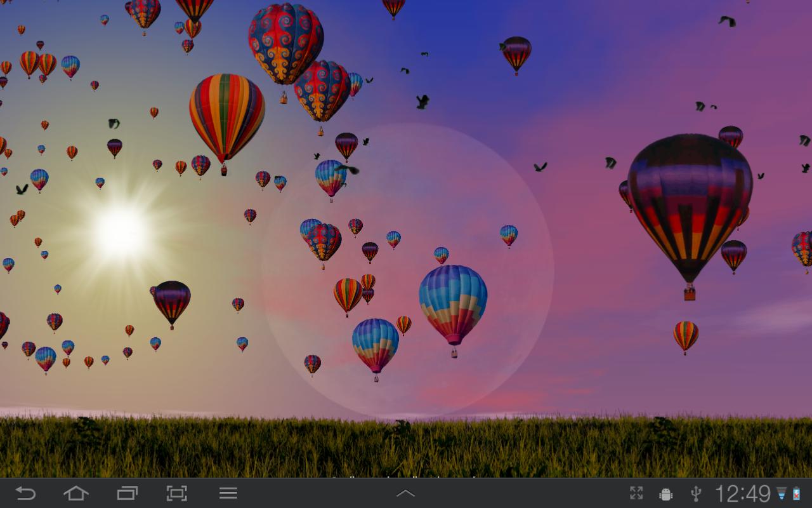Open the Android debugging notification icon
The height and width of the screenshot is (508, 812).
(665, 494)
